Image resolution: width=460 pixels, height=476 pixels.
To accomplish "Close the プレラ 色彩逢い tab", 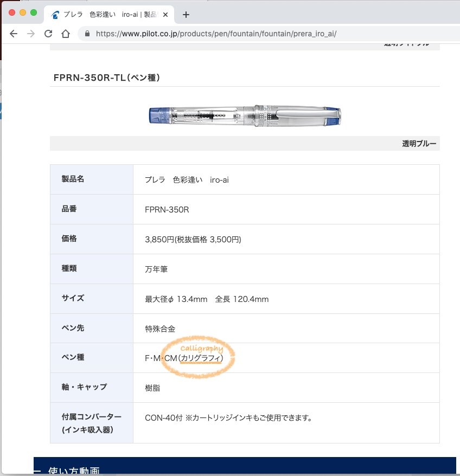I will pos(165,15).
